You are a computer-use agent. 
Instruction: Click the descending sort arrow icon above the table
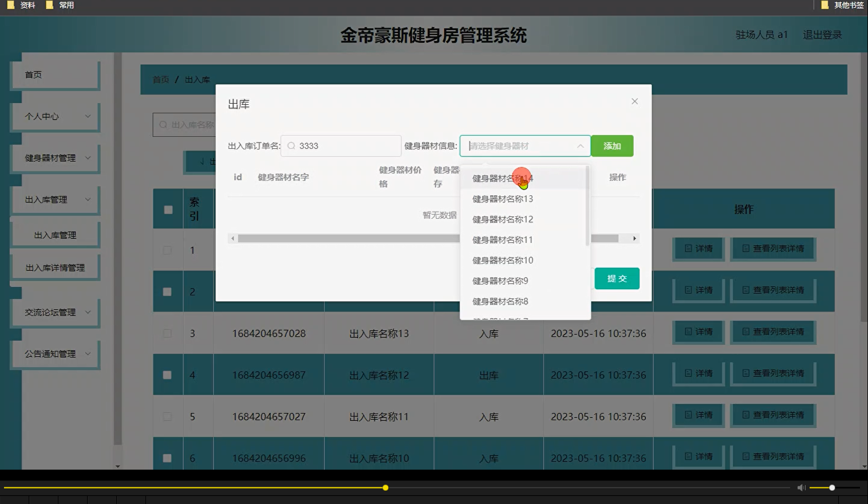[204, 162]
